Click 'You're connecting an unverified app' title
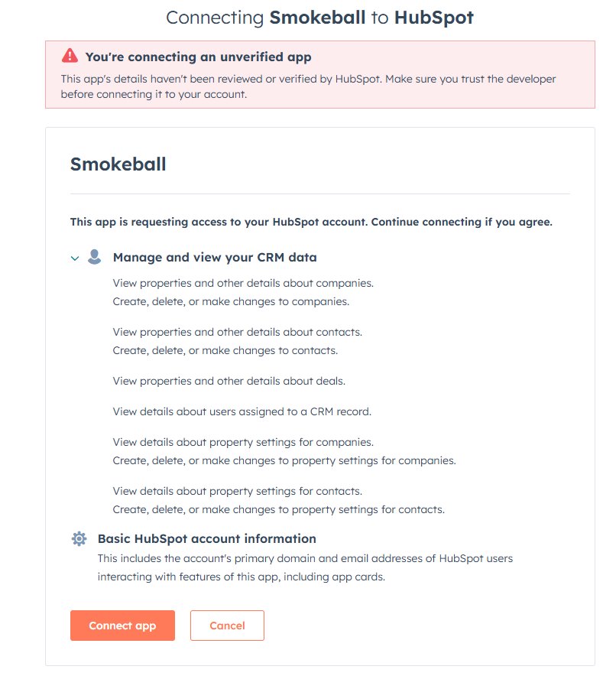Screen dimensions: 616x676 [198, 57]
